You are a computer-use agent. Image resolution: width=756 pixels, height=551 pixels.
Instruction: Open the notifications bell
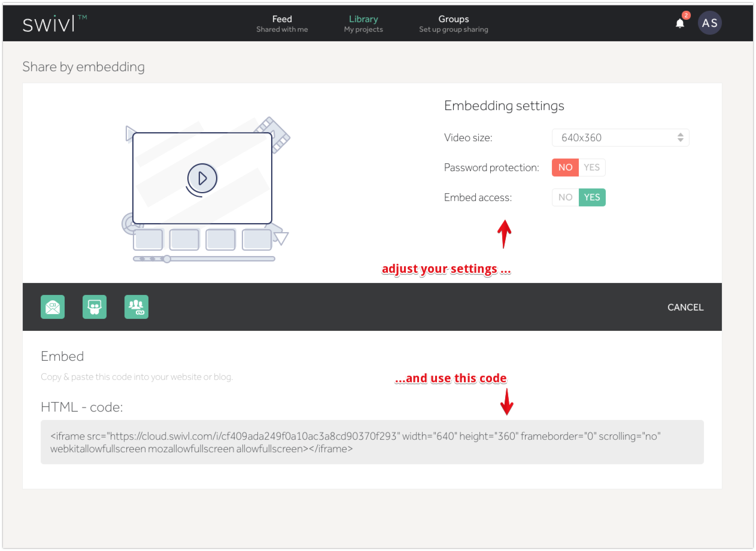[x=680, y=23]
